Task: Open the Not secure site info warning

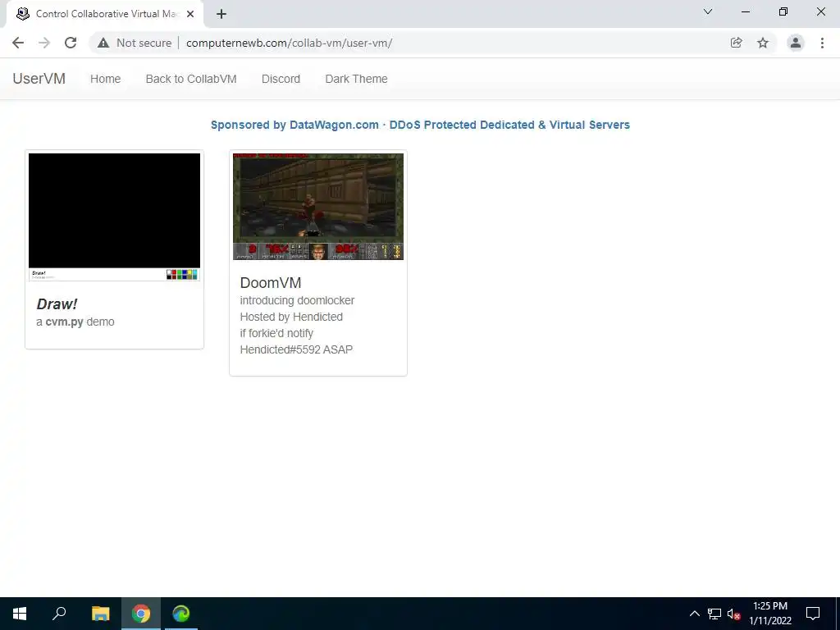Action: click(135, 43)
